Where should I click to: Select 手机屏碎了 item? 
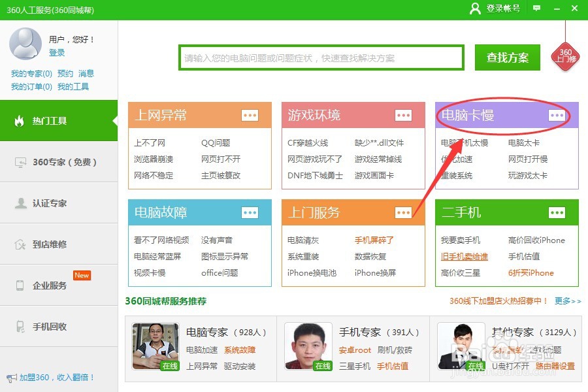(374, 240)
